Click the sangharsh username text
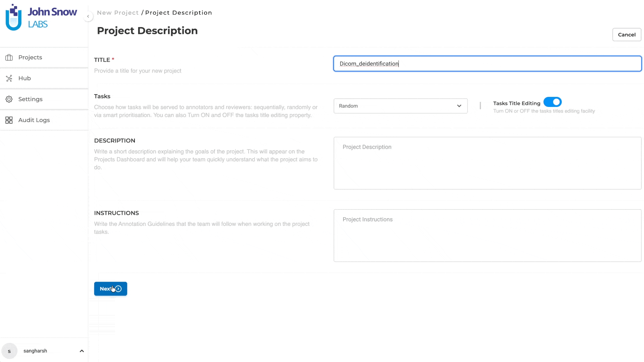 35,351
